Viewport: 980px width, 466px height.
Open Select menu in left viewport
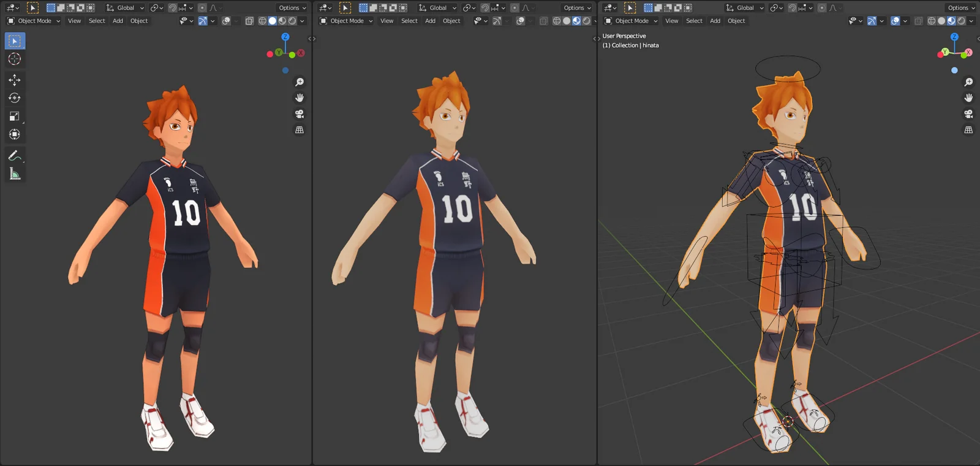[x=97, y=21]
